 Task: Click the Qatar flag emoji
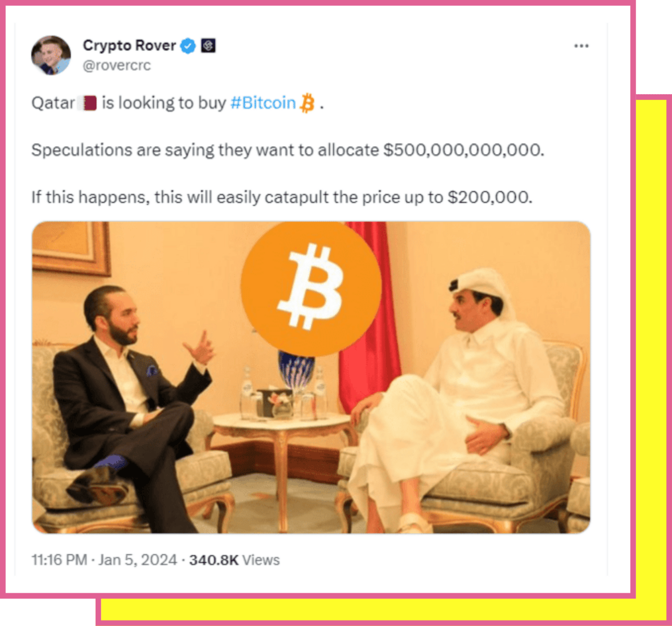tap(87, 103)
